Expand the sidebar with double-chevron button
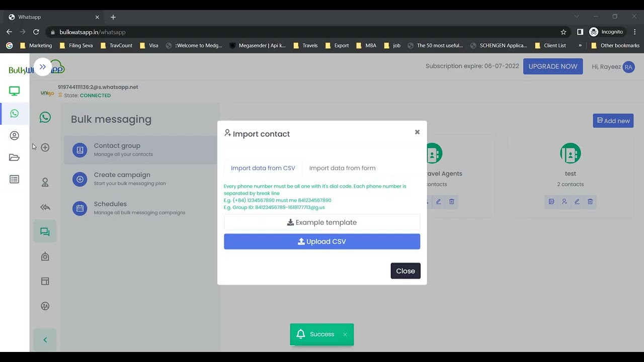644x362 pixels. tap(43, 67)
